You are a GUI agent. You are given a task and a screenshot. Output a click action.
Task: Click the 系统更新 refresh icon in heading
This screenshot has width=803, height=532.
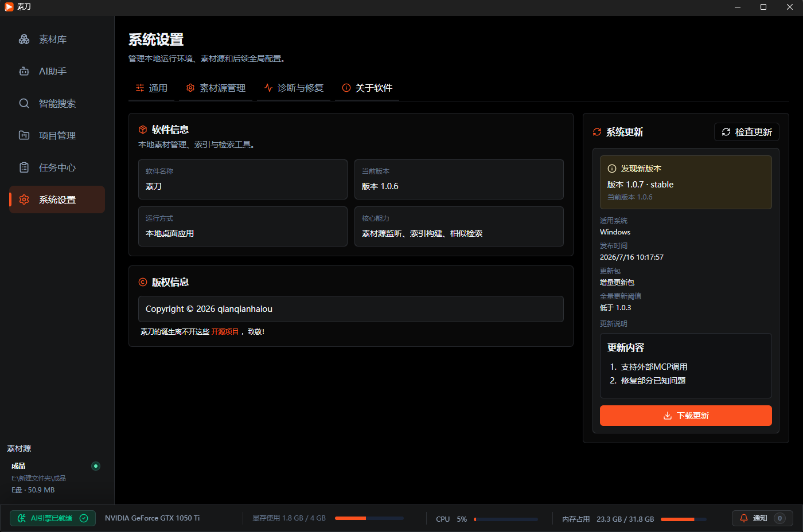coord(597,132)
